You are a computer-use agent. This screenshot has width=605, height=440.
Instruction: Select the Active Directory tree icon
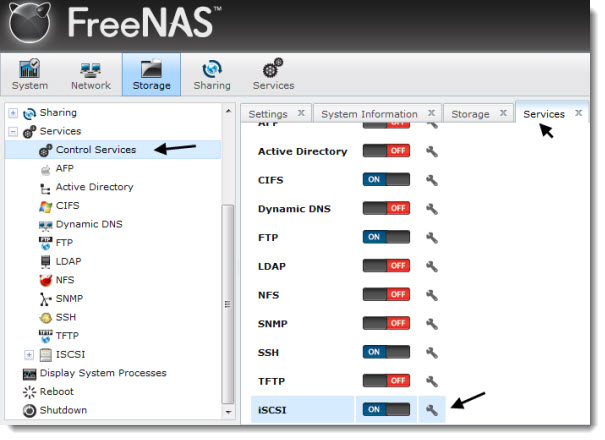[46, 188]
